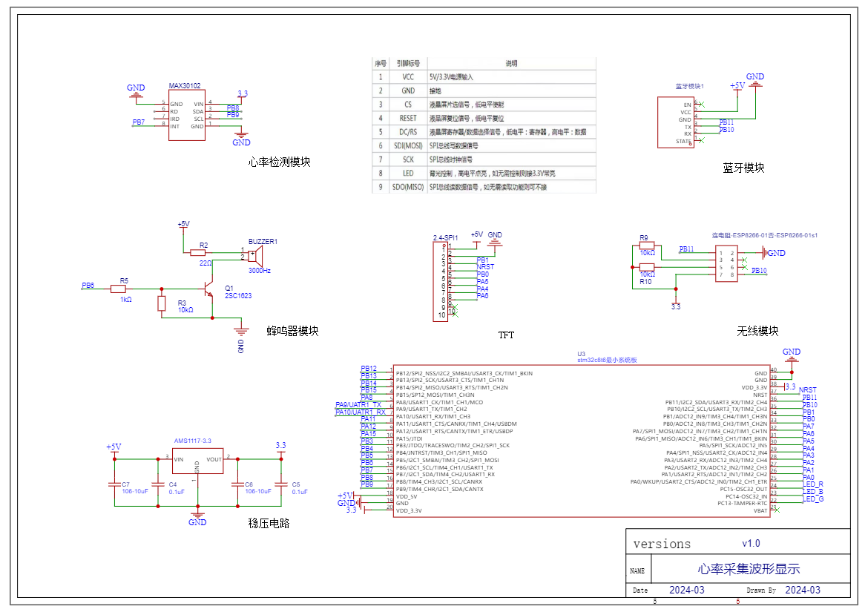Click the +5V symbol left of the regulator

(114, 448)
